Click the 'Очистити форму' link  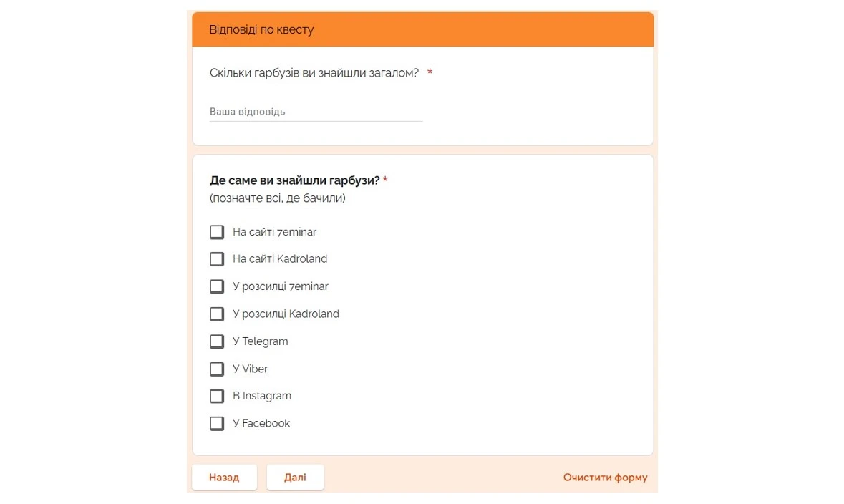click(605, 478)
